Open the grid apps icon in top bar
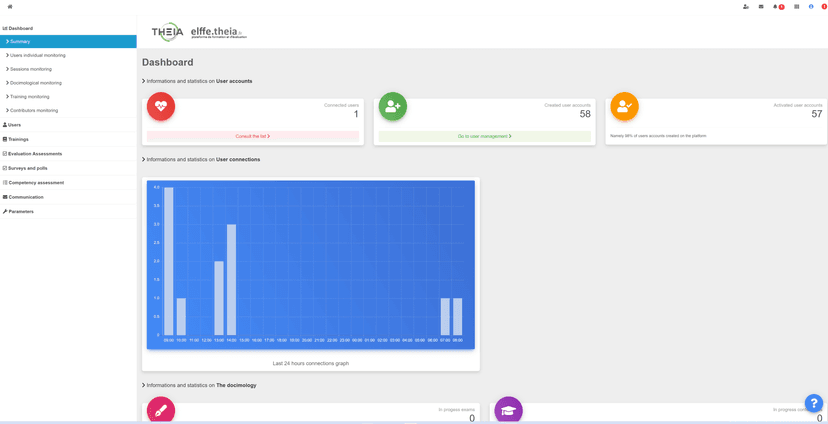 797,7
